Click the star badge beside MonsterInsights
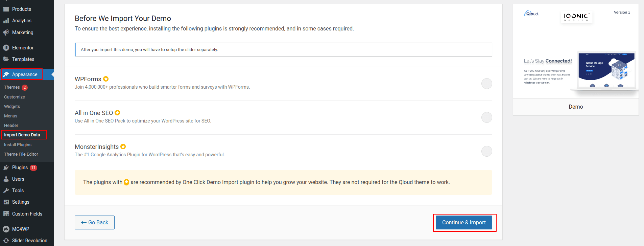644x246 pixels. [x=123, y=147]
